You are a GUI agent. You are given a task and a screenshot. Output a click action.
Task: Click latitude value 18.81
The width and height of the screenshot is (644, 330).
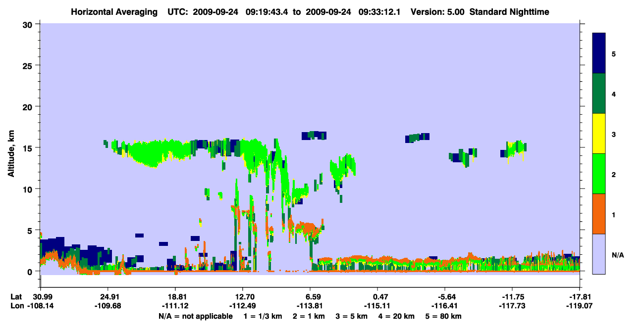[175, 297]
